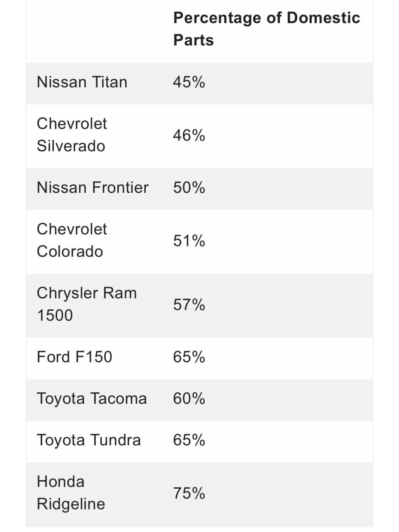399x532 pixels.
Task: Select the Honda Ridgeline cell
Action: (71, 493)
